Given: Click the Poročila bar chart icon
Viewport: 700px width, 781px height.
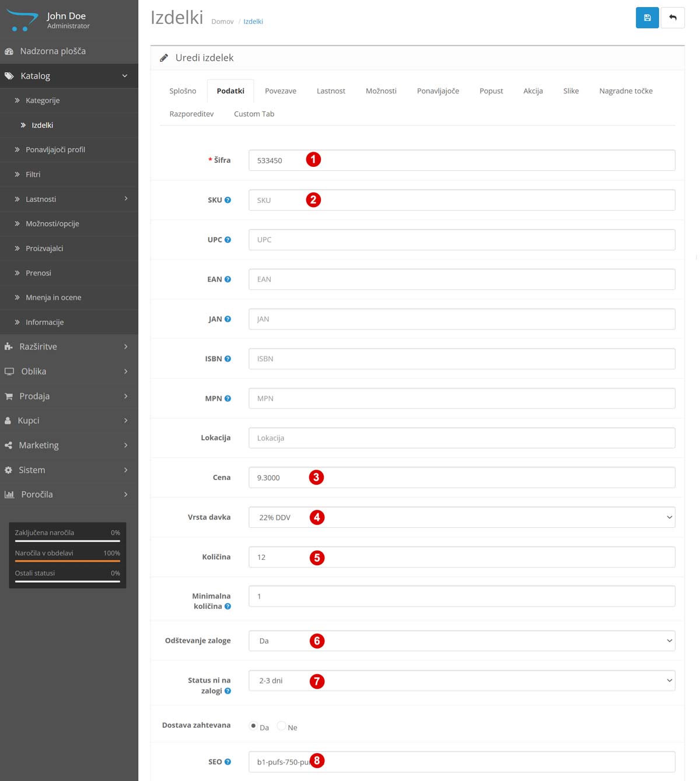Looking at the screenshot, I should [9, 495].
